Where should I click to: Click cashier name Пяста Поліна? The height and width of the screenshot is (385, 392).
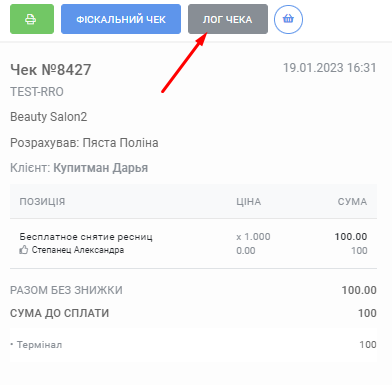[x=120, y=143]
